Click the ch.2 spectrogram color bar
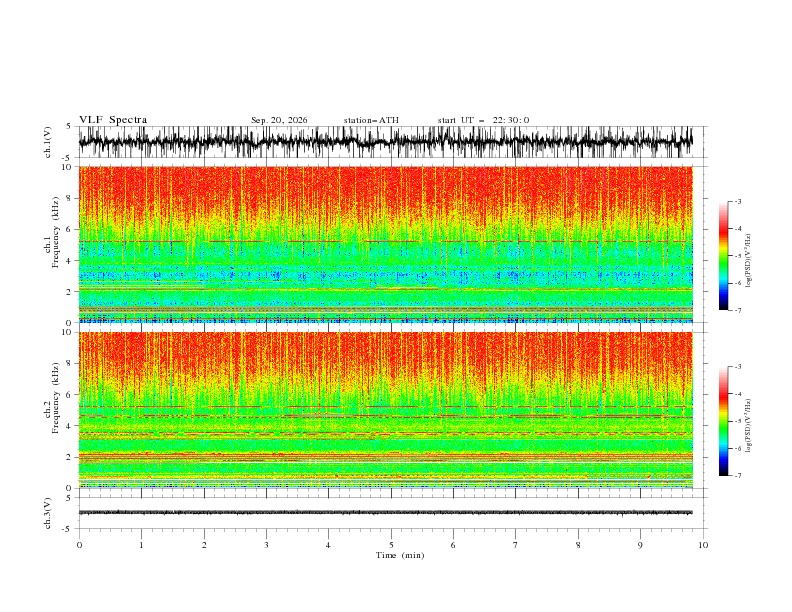 click(723, 421)
